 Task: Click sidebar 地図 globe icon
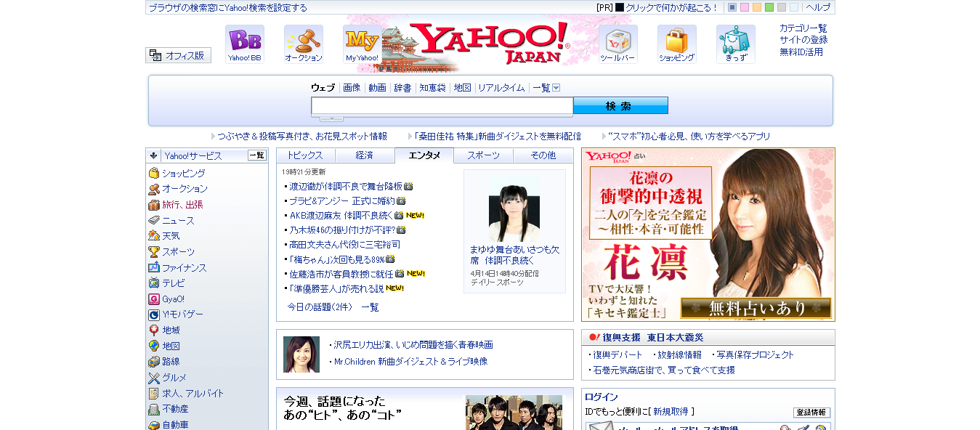[x=154, y=346]
